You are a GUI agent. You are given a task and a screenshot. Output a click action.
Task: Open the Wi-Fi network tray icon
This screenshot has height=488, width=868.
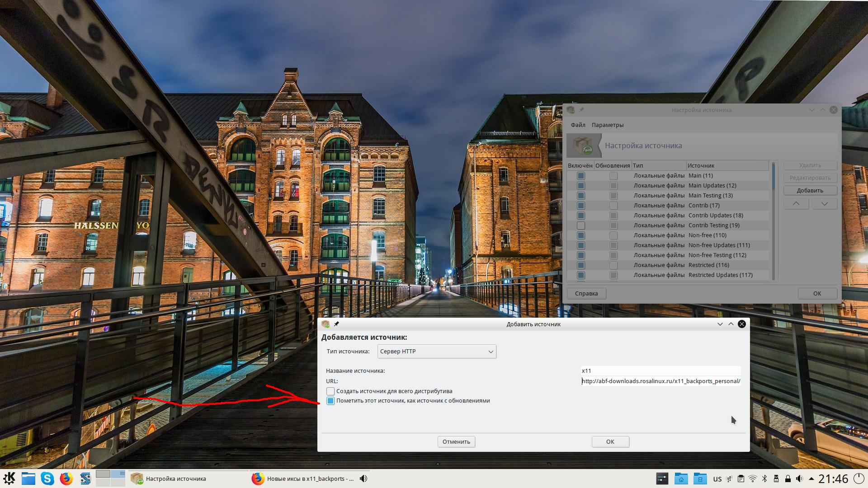753,479
